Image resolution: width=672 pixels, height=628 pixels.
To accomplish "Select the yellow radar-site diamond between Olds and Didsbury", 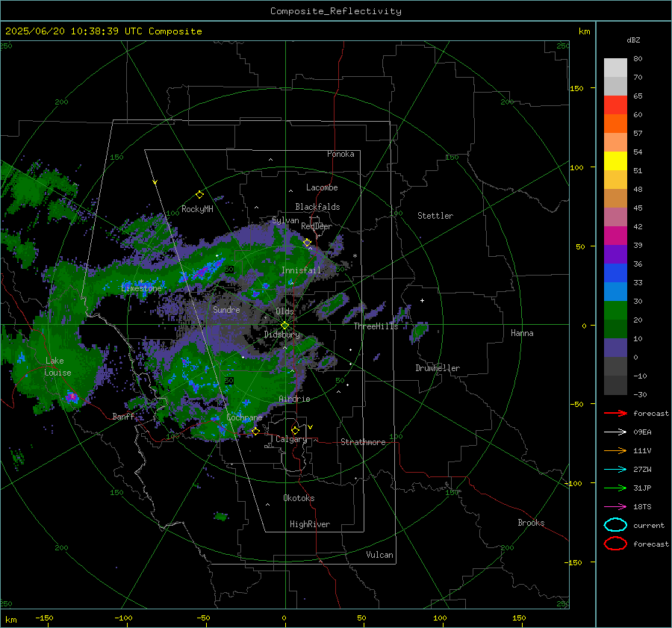I will tap(284, 326).
